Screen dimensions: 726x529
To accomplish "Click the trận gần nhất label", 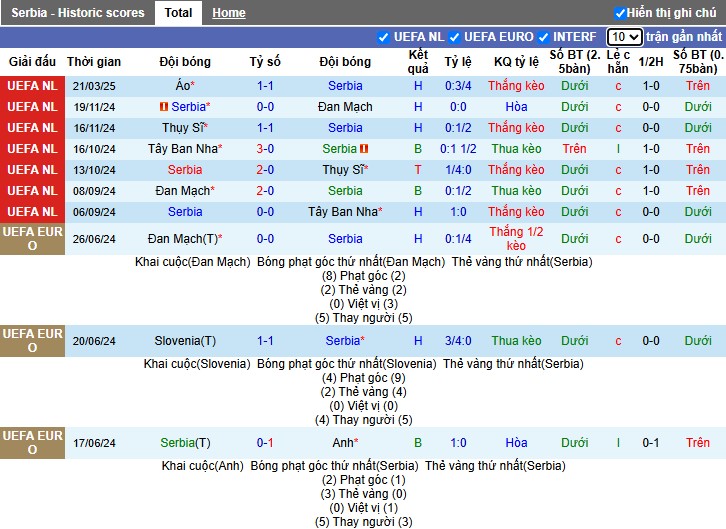I will [x=684, y=37].
